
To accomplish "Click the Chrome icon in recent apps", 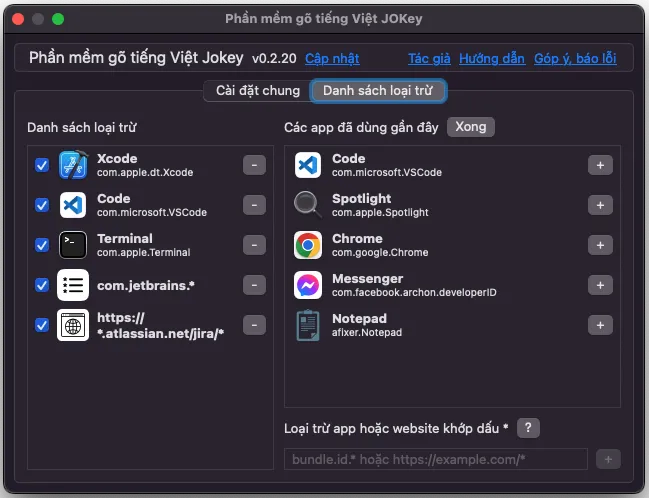I will coord(308,245).
